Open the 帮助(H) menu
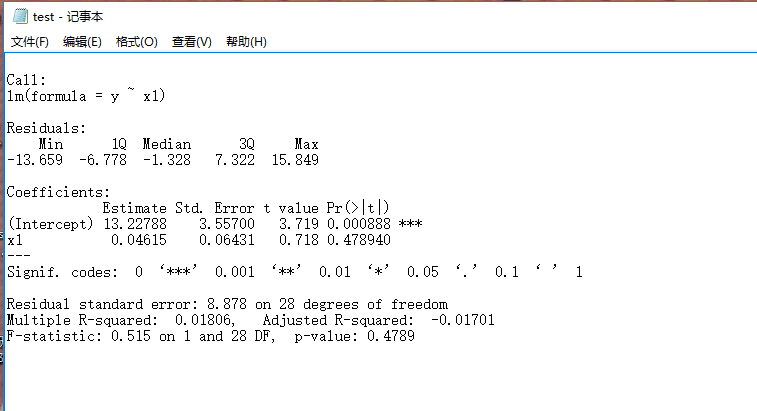 [246, 42]
